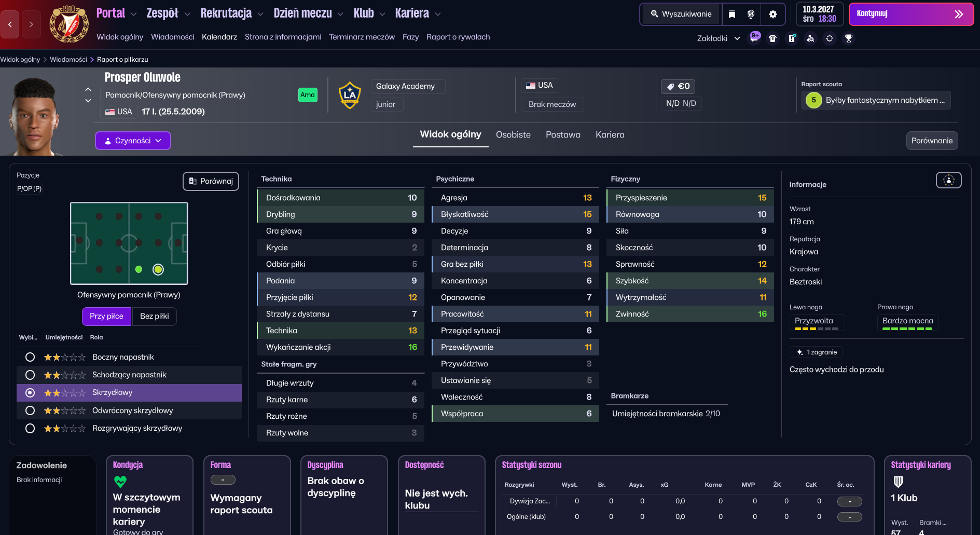The image size is (980, 535).
Task: Select the Boczny napastnik role radio
Action: point(30,357)
